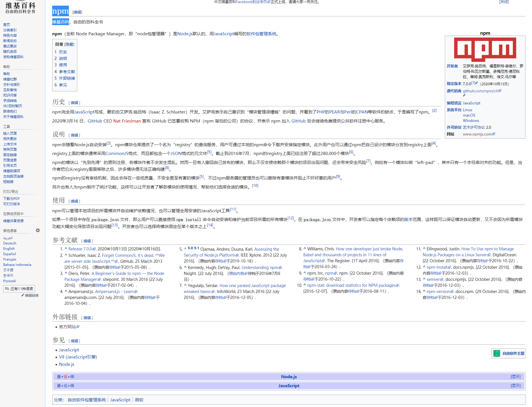The image size is (532, 407).
Task: Switch to 日本語 language version
Action: pyautogui.click(x=8, y=270)
